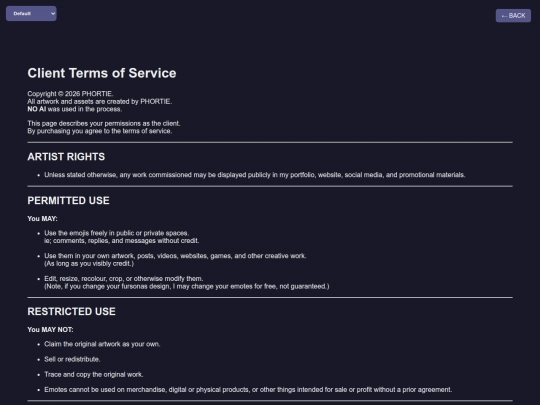Click the Edit, resize, recolour, crop line
540x405 pixels.
pyautogui.click(x=124, y=279)
